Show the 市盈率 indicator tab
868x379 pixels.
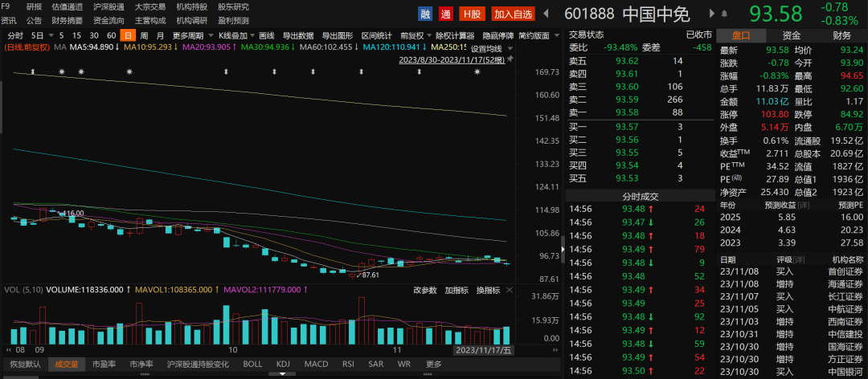104,364
